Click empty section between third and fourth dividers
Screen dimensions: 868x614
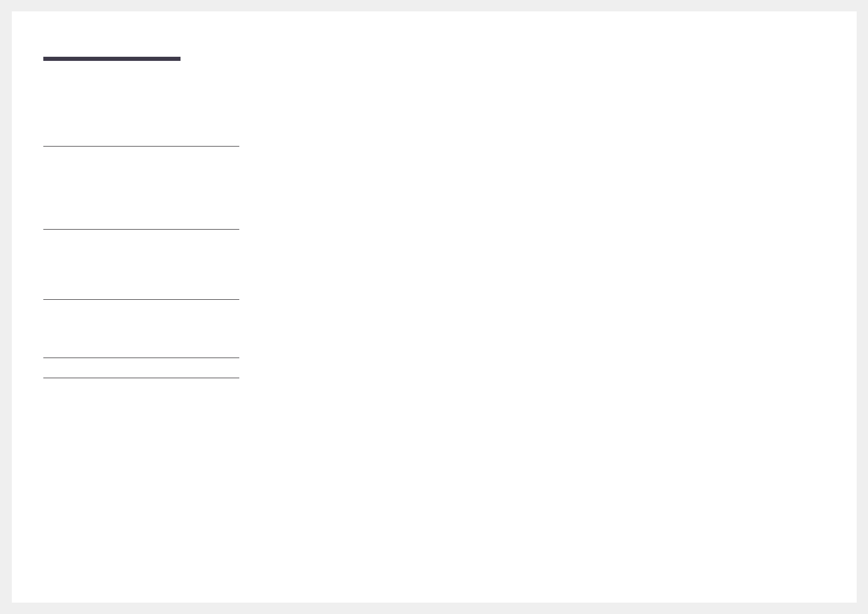141,329
